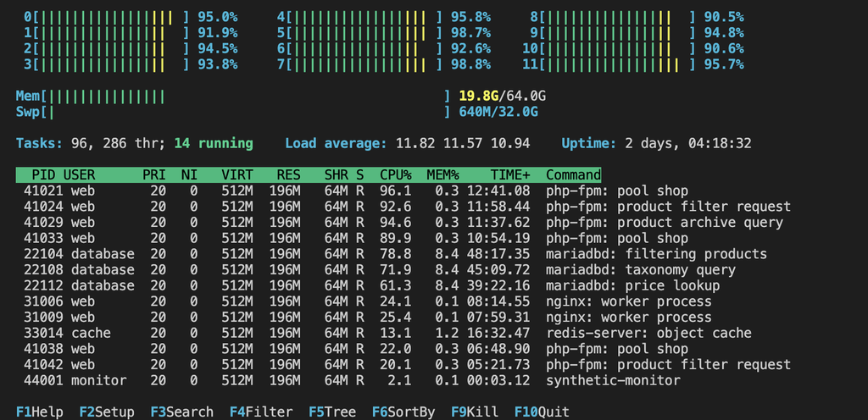The image size is (868, 420).
Task: Click F9 Kill
Action: click(x=475, y=412)
